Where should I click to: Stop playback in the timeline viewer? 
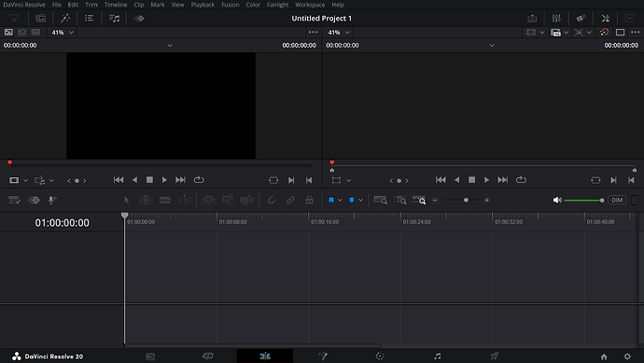[471, 179]
